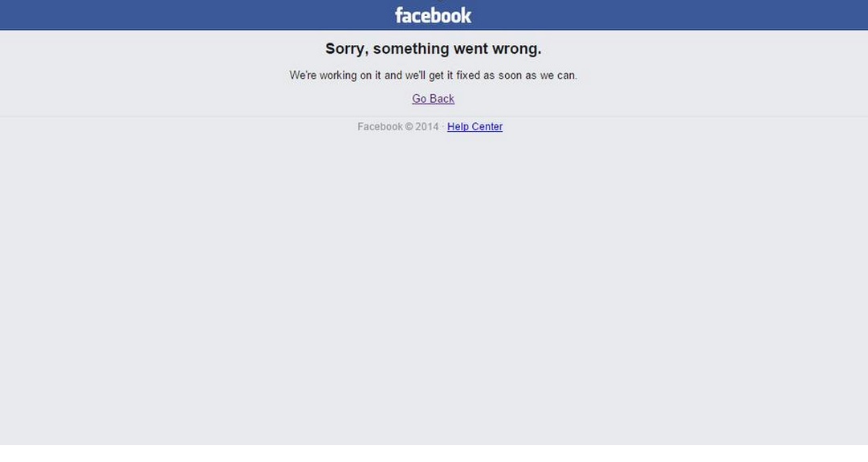
Task: Click the word 'working' in the message
Action: coord(338,76)
